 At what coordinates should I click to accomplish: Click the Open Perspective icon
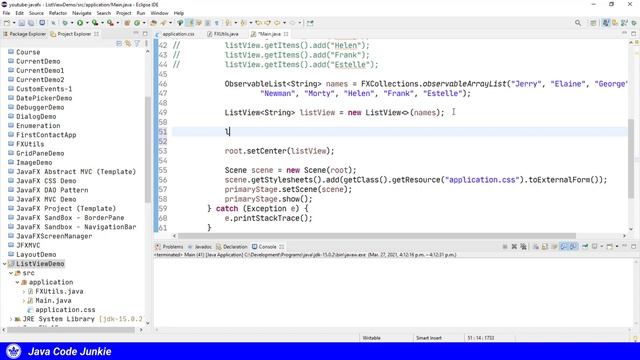click(593, 23)
